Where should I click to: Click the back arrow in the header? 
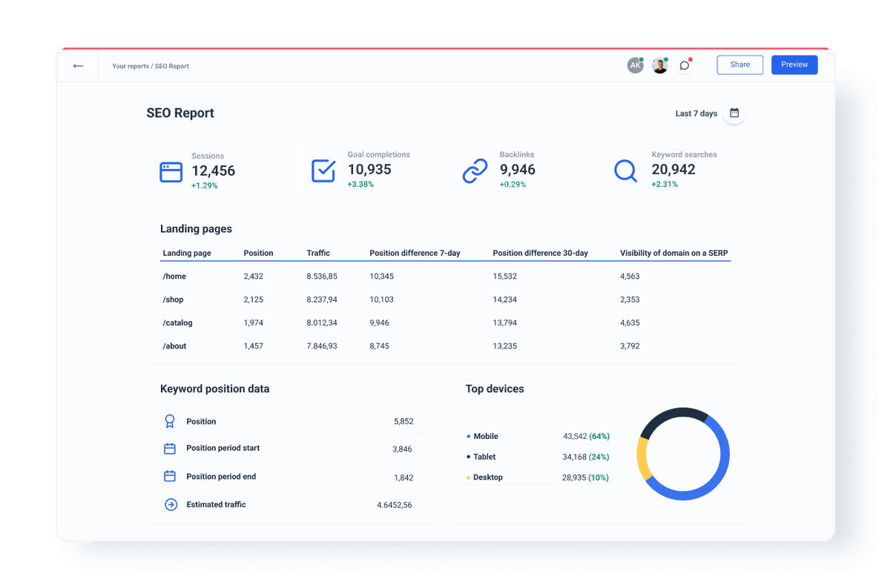(x=78, y=65)
